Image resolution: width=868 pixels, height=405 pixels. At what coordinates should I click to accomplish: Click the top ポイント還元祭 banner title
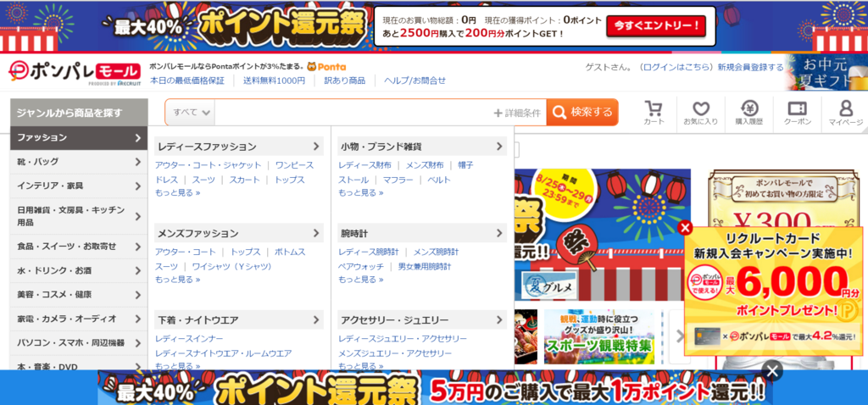click(x=283, y=25)
